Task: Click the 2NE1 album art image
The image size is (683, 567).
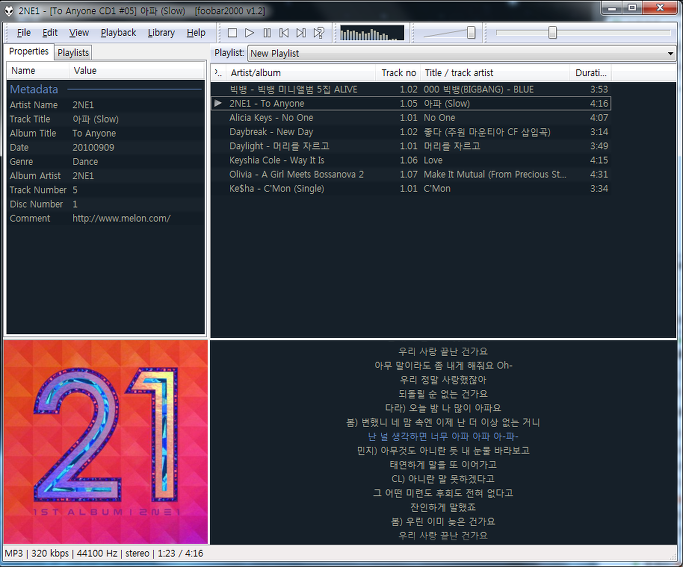Action: click(106, 442)
